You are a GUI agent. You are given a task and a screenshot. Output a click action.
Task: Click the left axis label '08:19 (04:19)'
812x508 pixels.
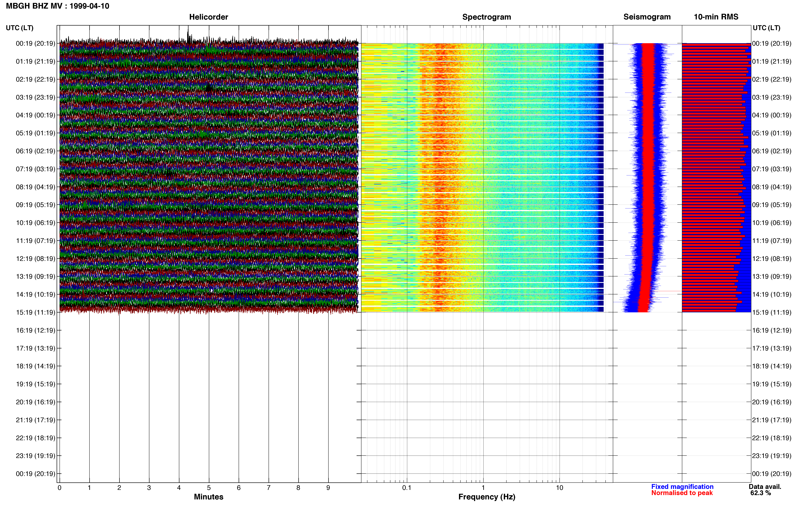tap(36, 187)
